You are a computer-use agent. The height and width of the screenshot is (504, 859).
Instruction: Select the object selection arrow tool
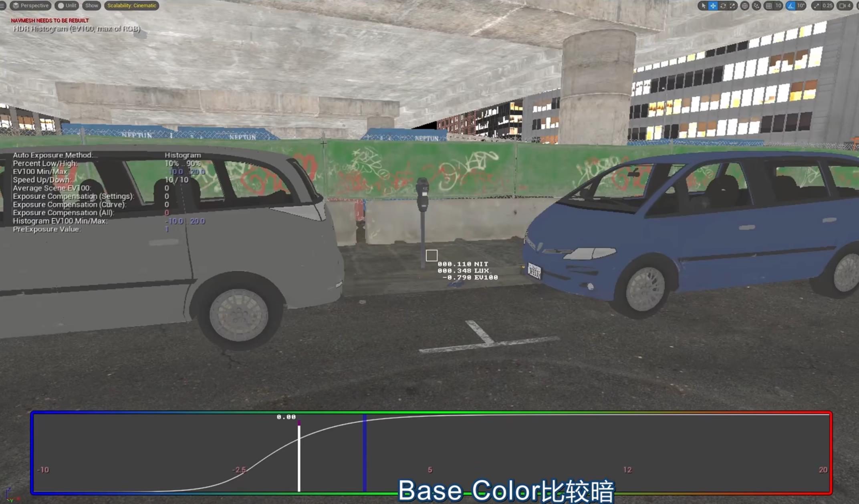pos(703,6)
